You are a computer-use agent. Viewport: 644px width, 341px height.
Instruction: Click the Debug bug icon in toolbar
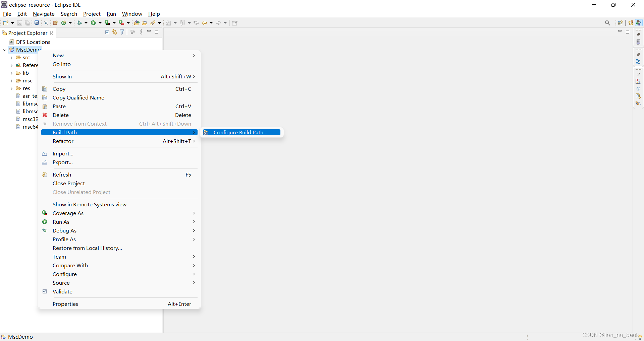(x=79, y=23)
